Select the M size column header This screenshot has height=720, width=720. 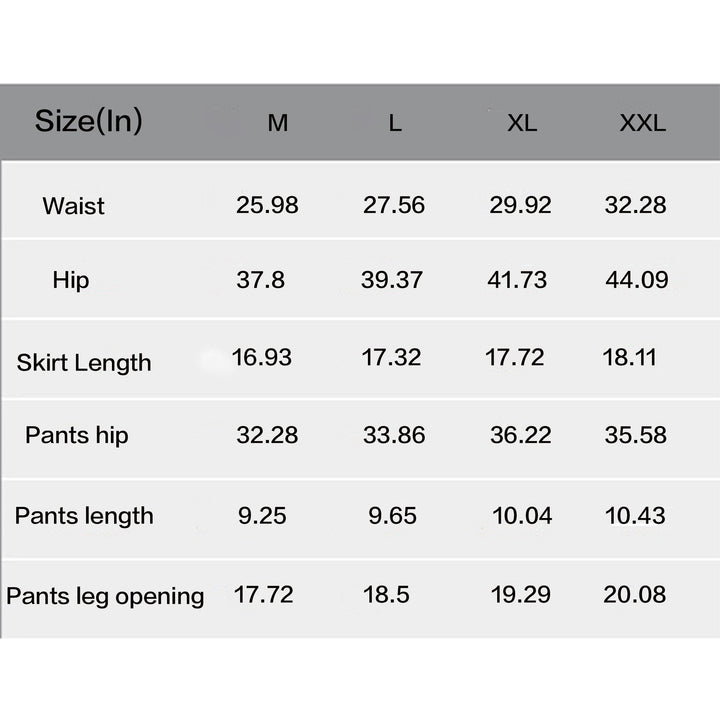278,123
